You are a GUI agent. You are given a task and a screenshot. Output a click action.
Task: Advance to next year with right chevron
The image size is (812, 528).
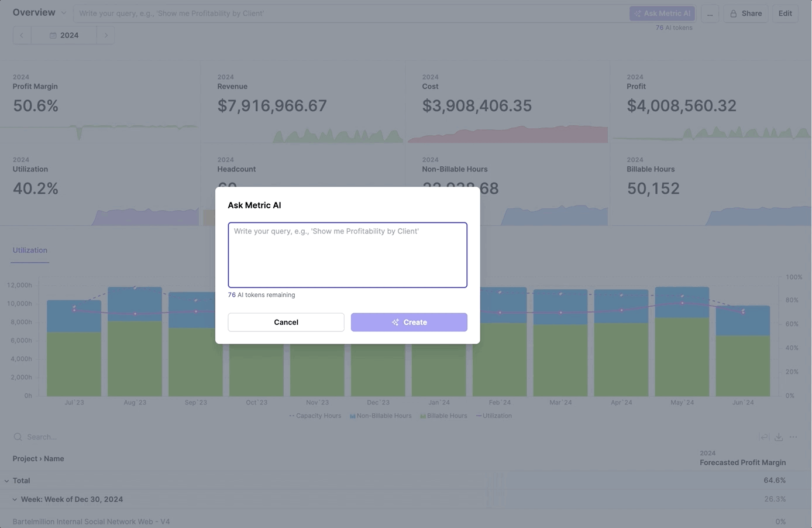(x=106, y=35)
